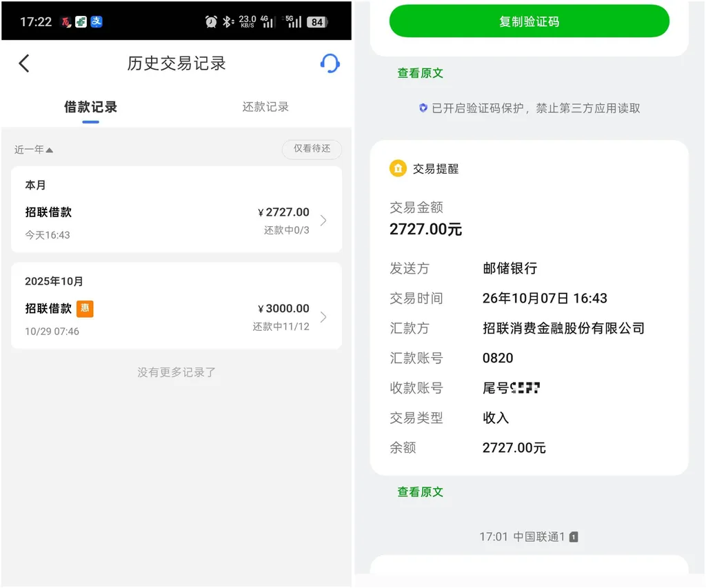Tap the yellow bank icon beside 交易提醒
The image size is (706, 588).
tap(398, 169)
